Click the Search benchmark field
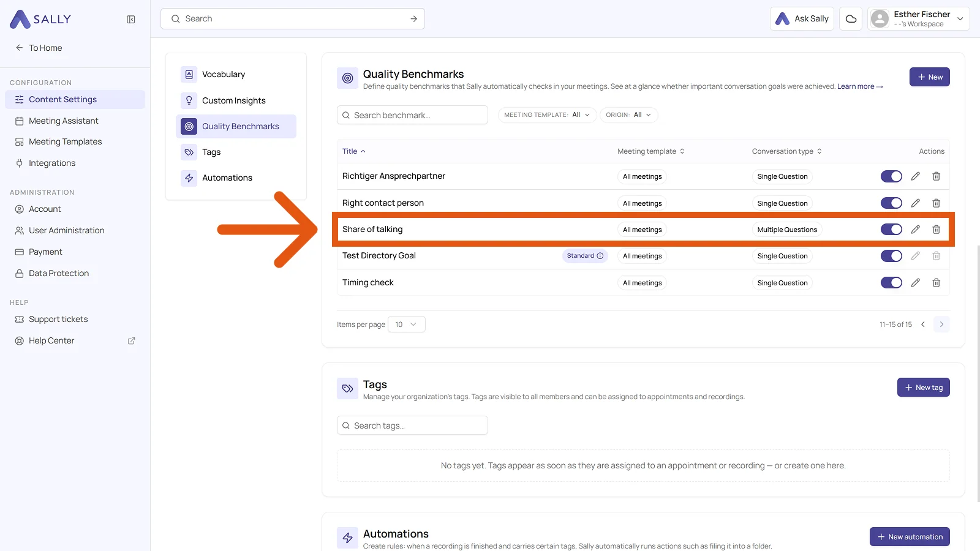Viewport: 980px width, 551px height. tap(412, 115)
